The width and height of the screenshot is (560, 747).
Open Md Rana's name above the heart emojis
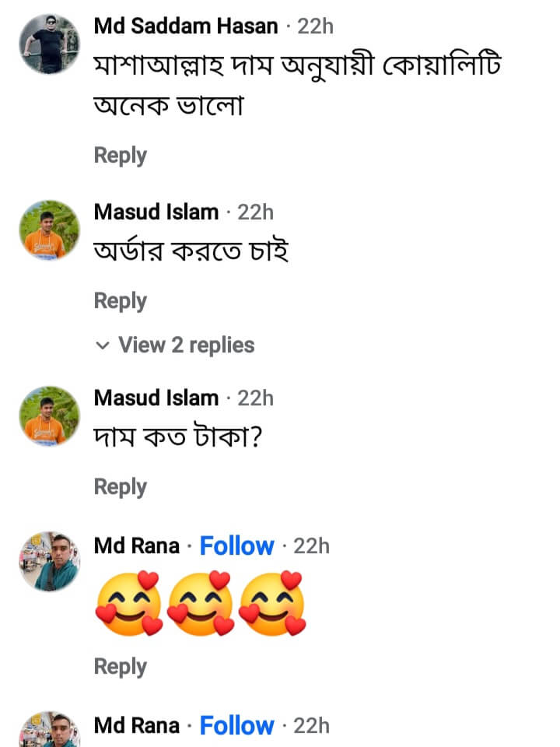click(x=135, y=546)
